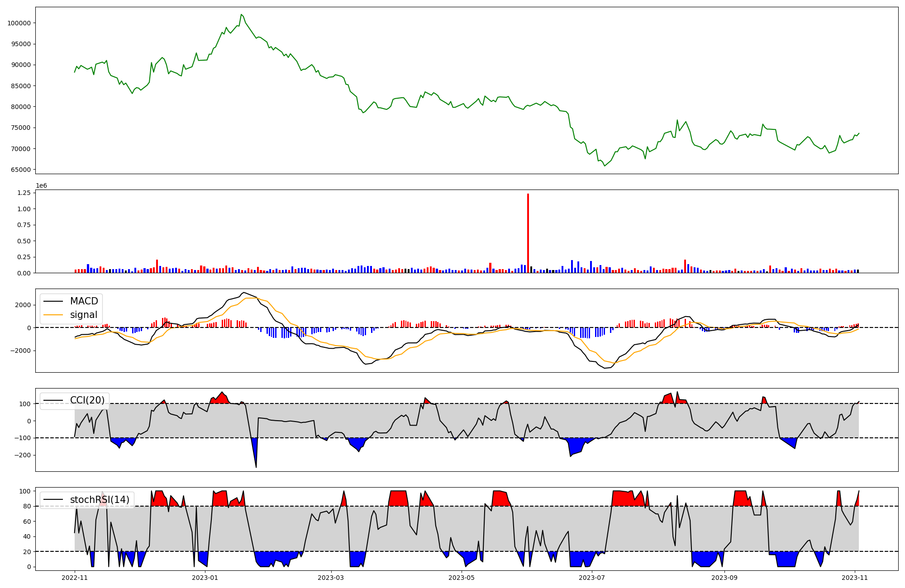Click the 1e6 volume scale label
905x588 pixels.
pos(41,186)
